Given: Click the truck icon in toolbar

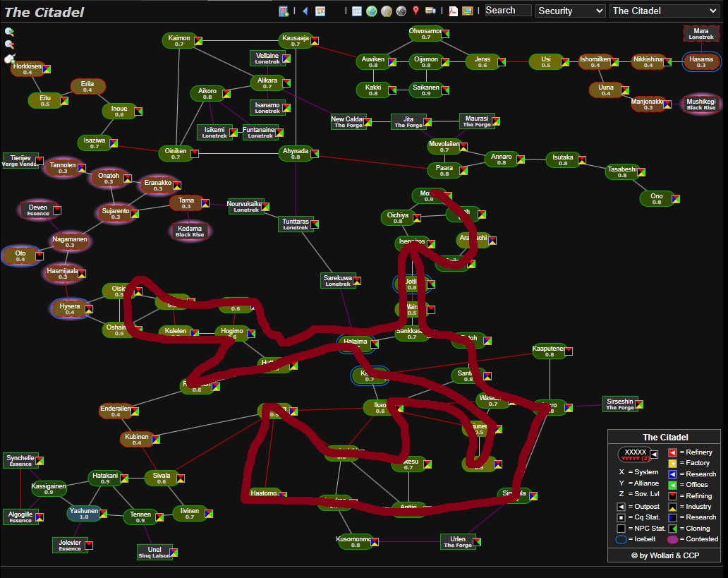Looking at the screenshot, I should [430, 11].
